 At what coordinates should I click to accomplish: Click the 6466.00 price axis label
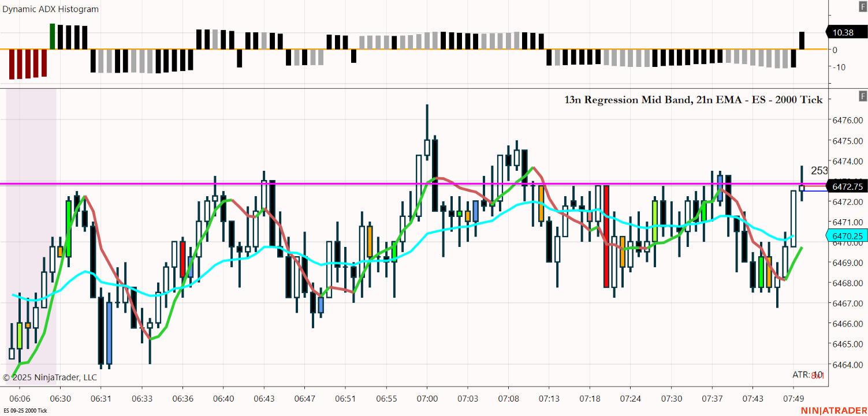847,324
